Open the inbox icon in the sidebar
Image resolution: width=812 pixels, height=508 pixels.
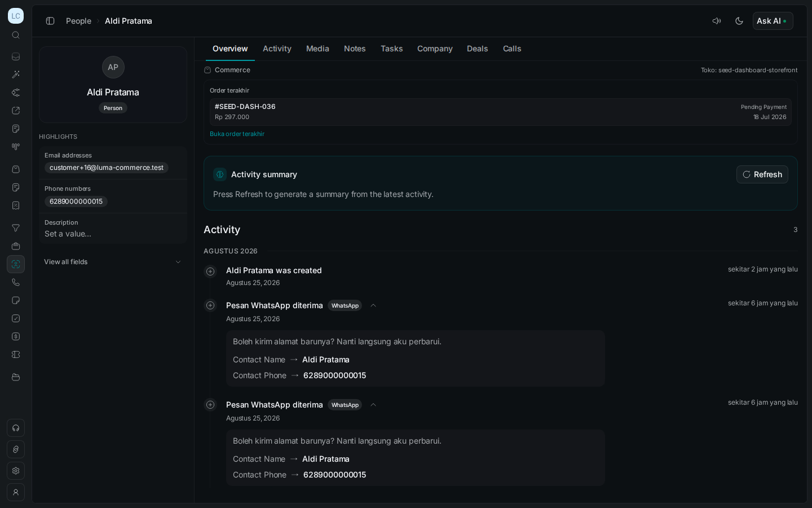tap(16, 56)
